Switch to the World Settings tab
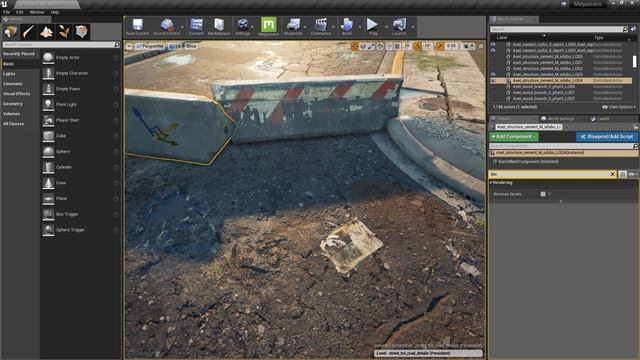The height and width of the screenshot is (360, 640). 558,119
